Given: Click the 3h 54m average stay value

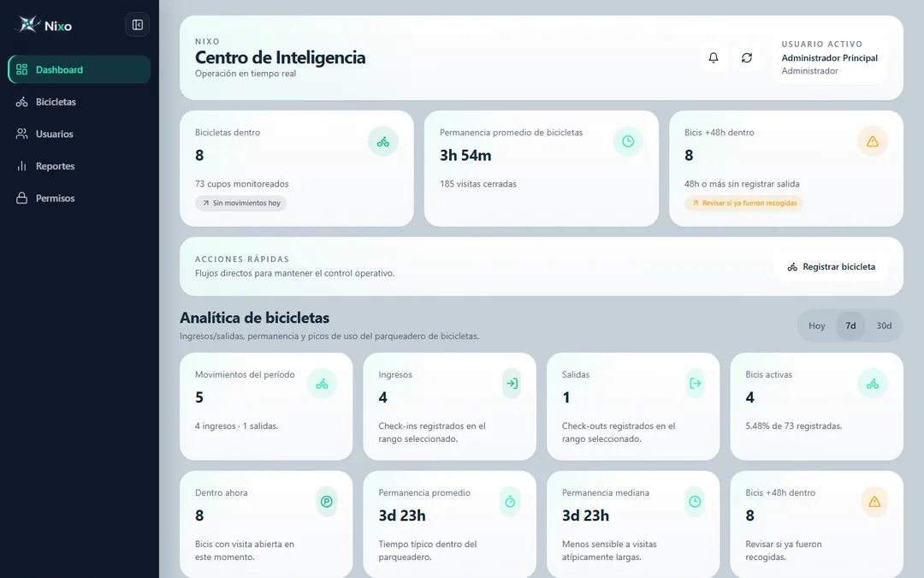Looking at the screenshot, I should point(465,155).
